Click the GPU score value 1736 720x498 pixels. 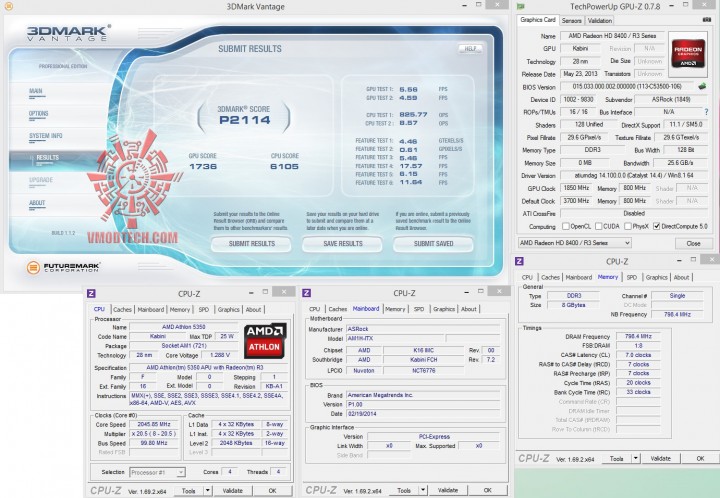pyautogui.click(x=203, y=166)
